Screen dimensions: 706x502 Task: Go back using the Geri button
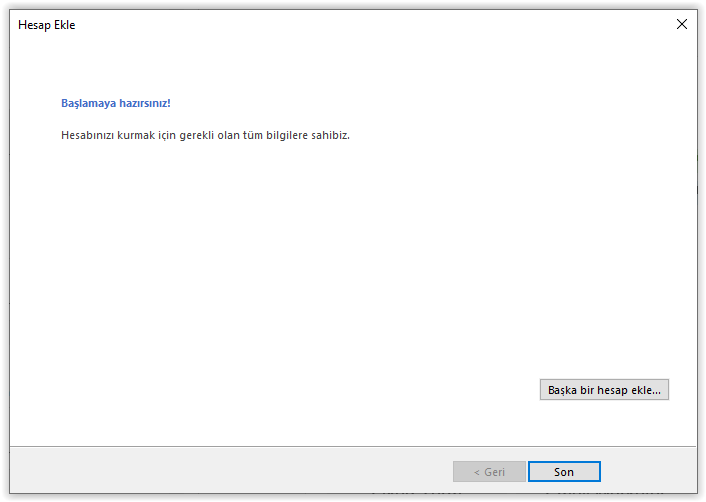[489, 471]
